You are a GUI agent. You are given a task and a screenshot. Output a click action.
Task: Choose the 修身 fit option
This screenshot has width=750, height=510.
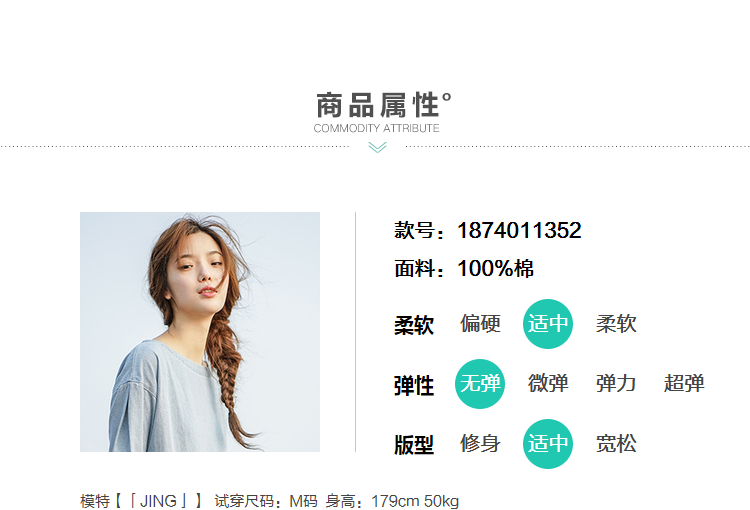[x=480, y=443]
